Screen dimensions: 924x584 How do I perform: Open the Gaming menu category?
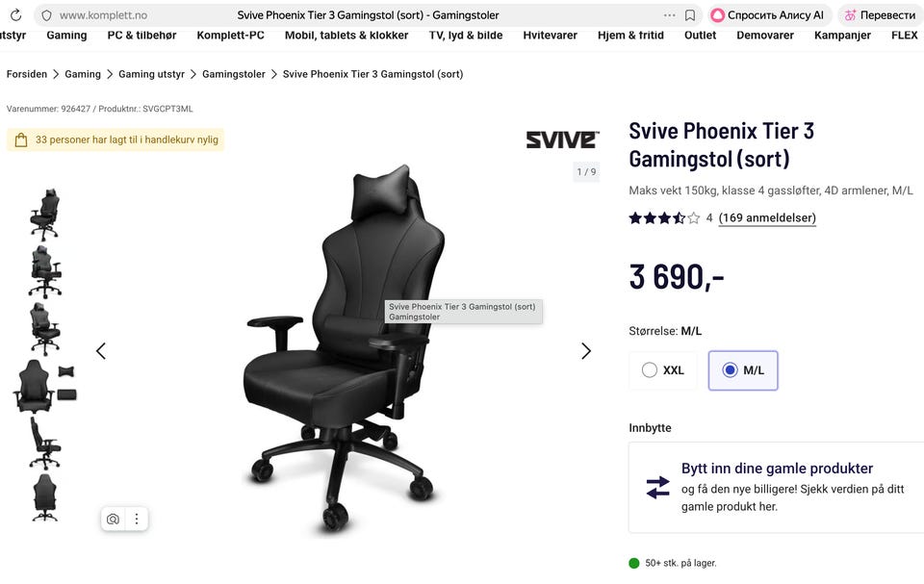coord(66,36)
